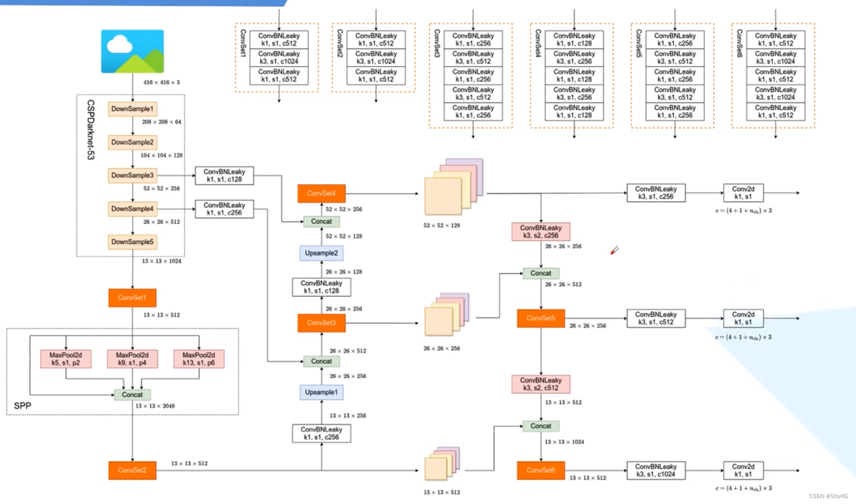Click the 208 × 208 × 64 label
Viewport: 856px width, 504px height.
pyautogui.click(x=162, y=122)
